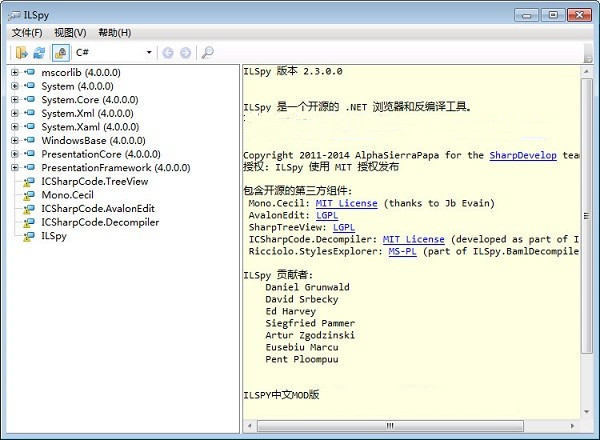Toggle the show internal types button
Screen dimensions: 600x440
tap(60, 52)
